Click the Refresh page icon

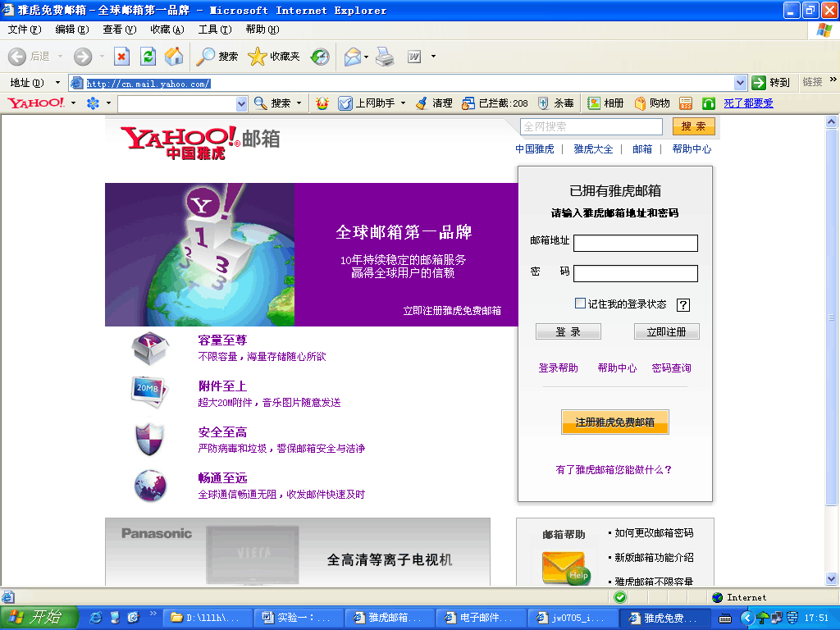tap(148, 57)
